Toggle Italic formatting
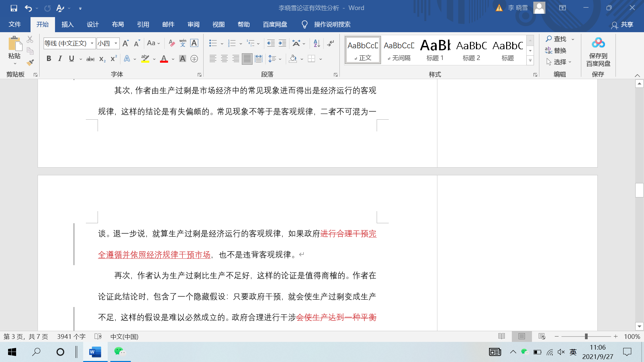The width and height of the screenshot is (644, 362). click(60, 59)
